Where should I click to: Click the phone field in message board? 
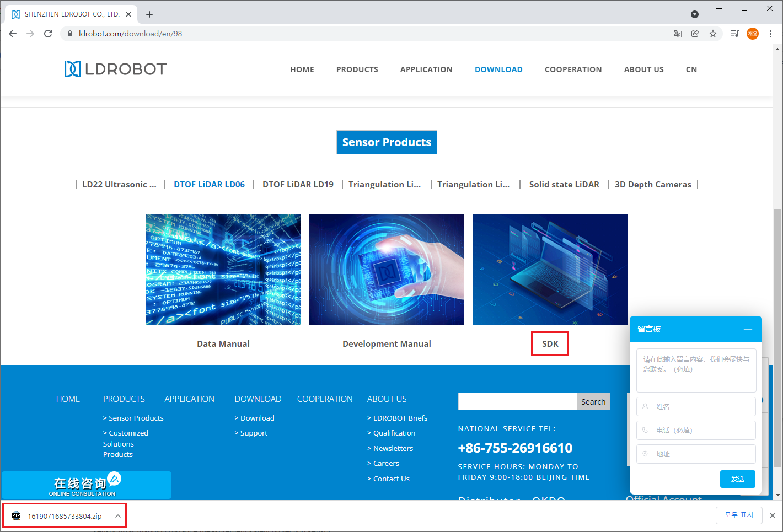click(696, 431)
